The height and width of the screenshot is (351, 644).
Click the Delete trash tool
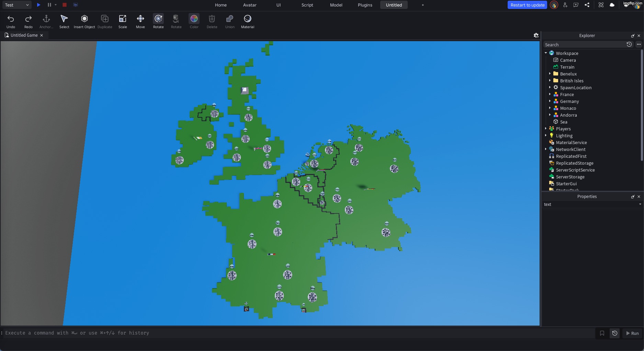212,22
